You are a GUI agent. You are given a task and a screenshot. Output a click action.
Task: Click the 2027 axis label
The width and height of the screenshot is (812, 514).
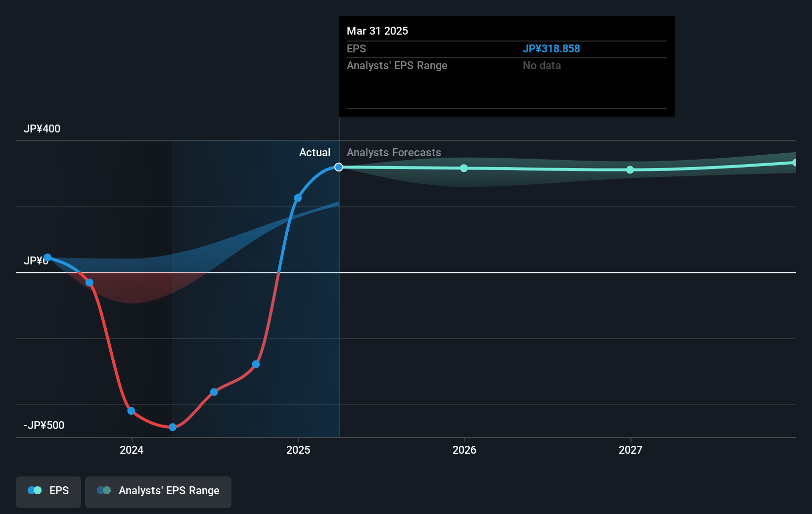(x=631, y=450)
